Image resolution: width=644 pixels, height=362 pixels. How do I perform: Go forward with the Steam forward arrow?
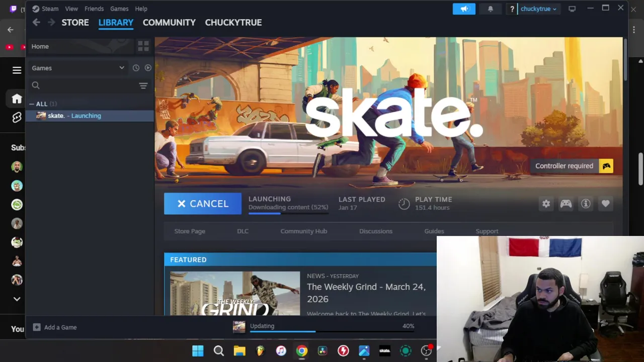[x=51, y=22]
